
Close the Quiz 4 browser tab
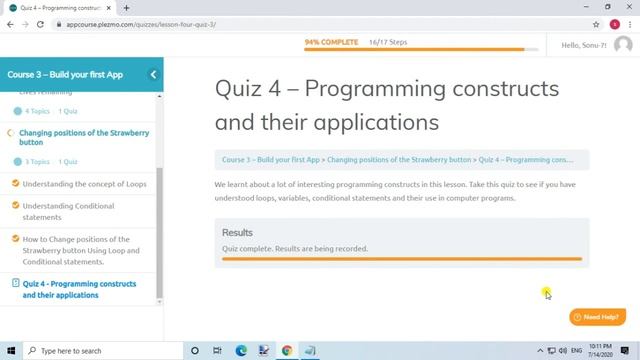click(109, 8)
